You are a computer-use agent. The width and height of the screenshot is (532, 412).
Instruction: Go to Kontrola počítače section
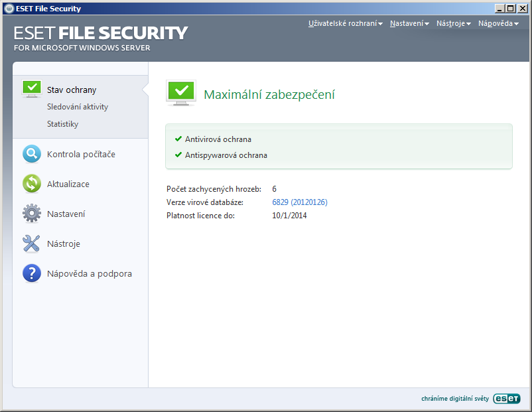point(81,154)
